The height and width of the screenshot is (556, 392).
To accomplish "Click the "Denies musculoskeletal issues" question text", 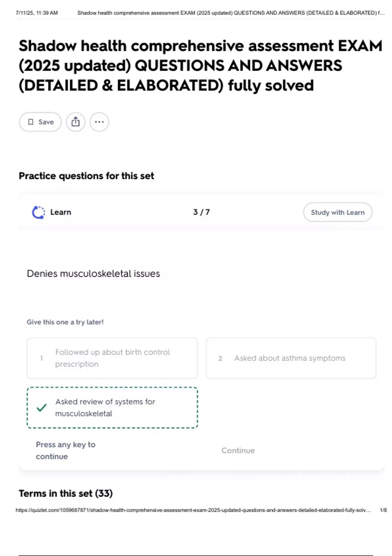I will (93, 273).
